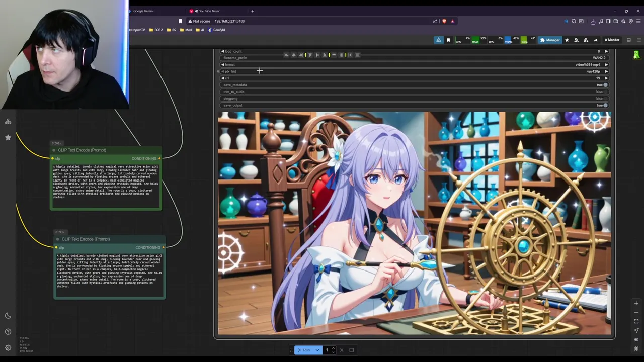Click top CLIP Text Encode prompt text box
This screenshot has width=644, height=362.
pyautogui.click(x=106, y=185)
